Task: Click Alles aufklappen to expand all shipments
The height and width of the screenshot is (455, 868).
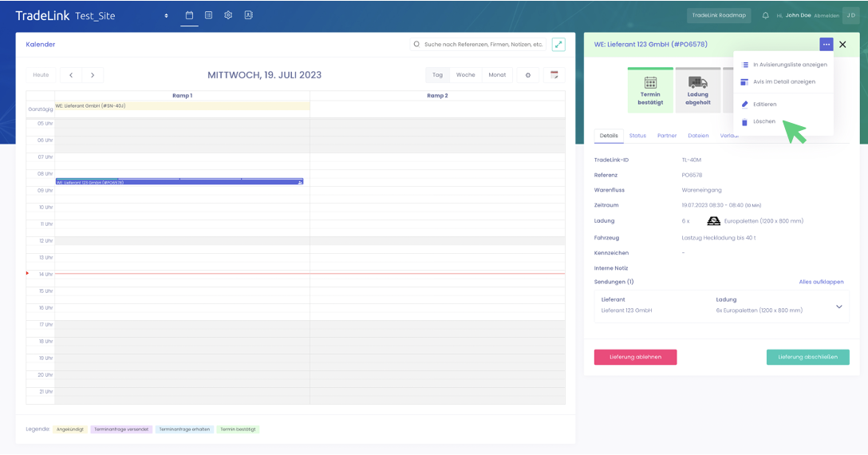Action: [821, 282]
